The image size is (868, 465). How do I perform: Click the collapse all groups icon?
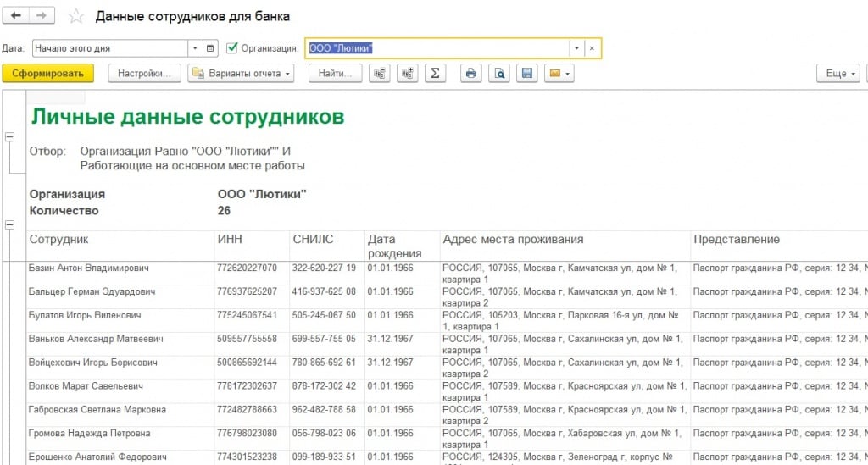tap(379, 74)
